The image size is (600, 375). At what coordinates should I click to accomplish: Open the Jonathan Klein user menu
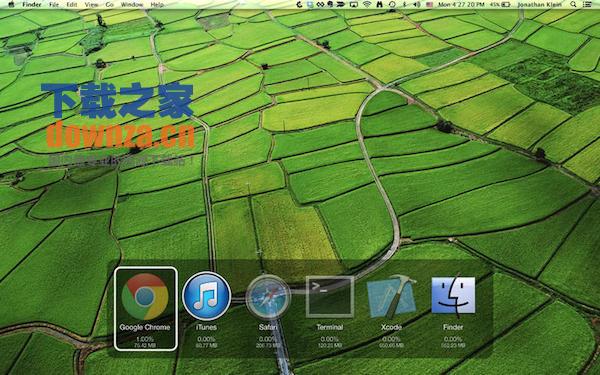(x=540, y=5)
